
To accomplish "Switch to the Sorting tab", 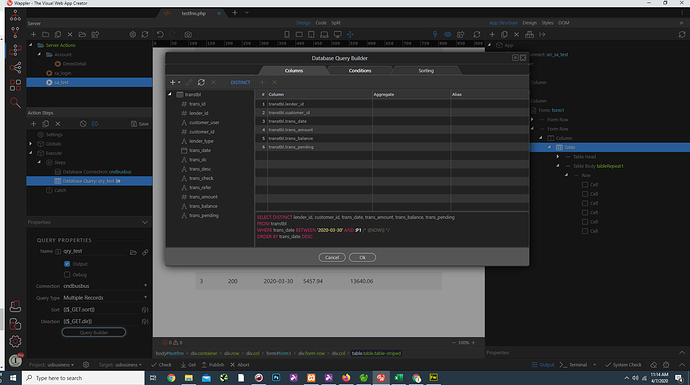I will pyautogui.click(x=426, y=70).
